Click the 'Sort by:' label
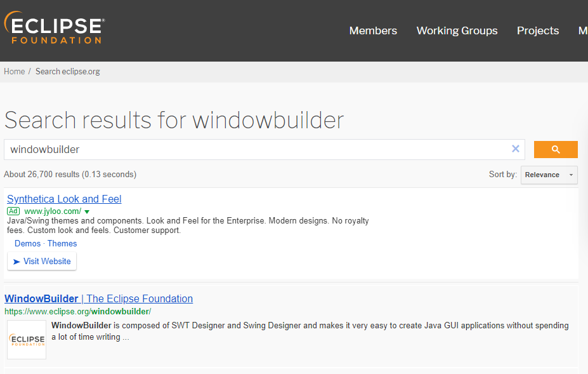The image size is (588, 374). 502,174
